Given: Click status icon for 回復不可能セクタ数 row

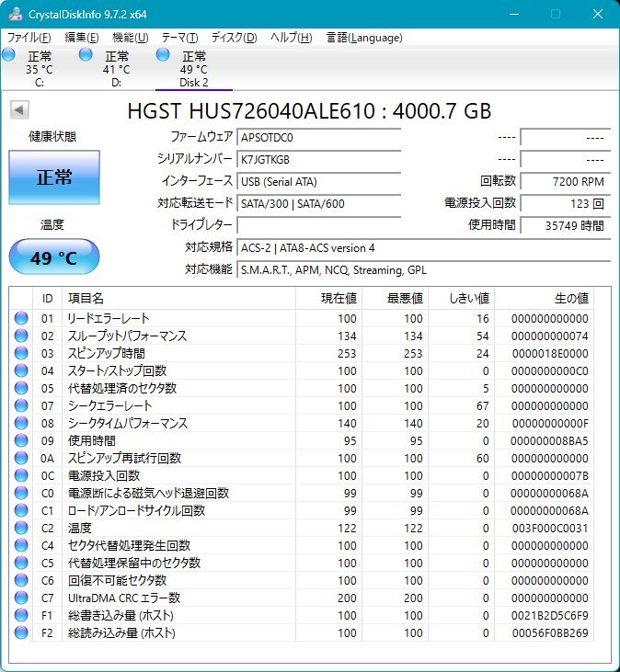Looking at the screenshot, I should (x=21, y=580).
